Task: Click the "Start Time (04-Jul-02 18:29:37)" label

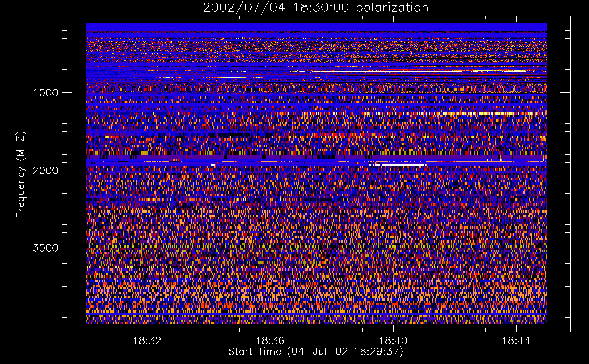Action: coord(316,352)
